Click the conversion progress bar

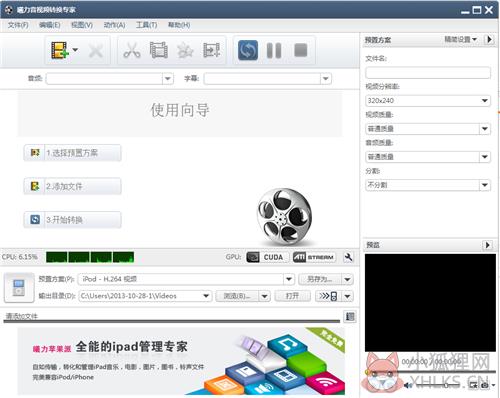point(172,321)
